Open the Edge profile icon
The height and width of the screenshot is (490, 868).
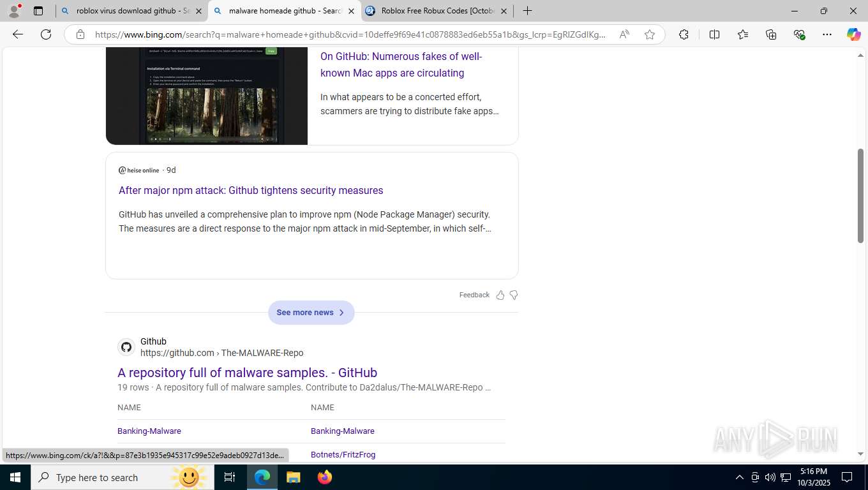(14, 11)
